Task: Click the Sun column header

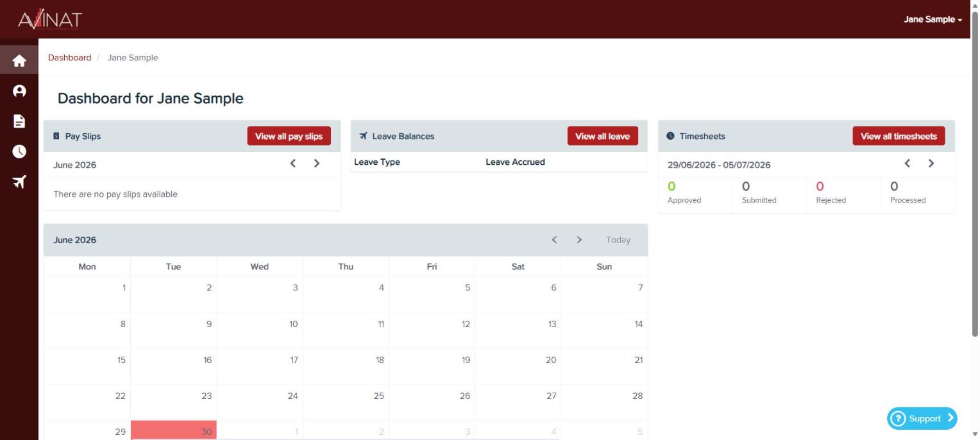Action: click(604, 267)
